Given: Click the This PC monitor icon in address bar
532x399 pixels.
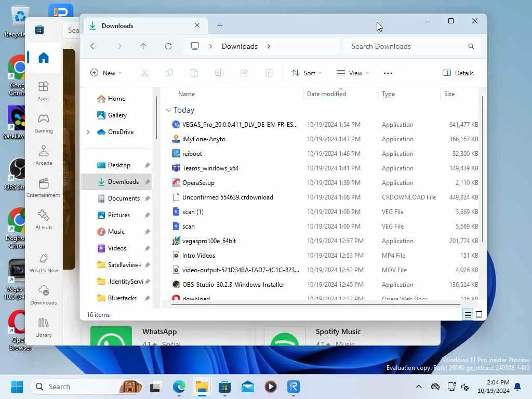Looking at the screenshot, I should [195, 46].
